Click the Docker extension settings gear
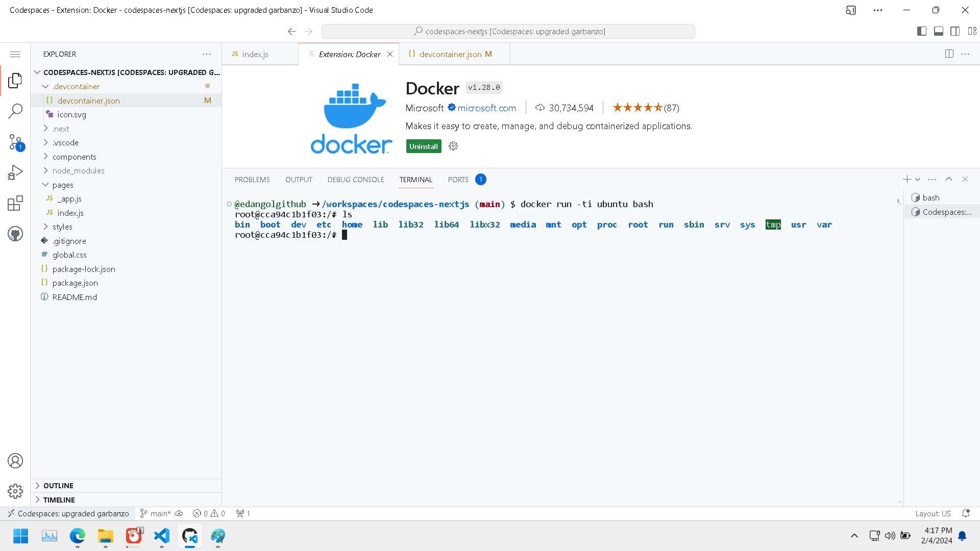 (453, 146)
